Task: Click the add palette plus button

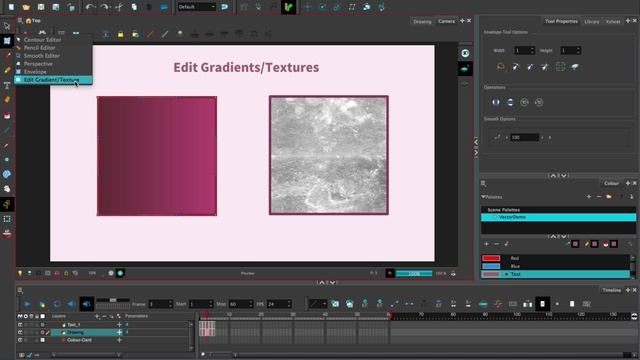Action: pyautogui.click(x=589, y=197)
